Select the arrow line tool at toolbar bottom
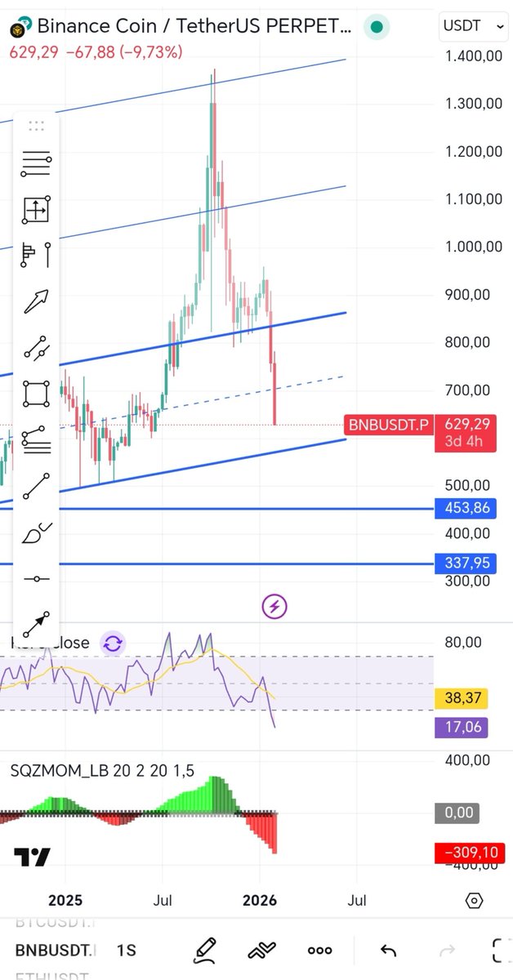 tap(36, 625)
